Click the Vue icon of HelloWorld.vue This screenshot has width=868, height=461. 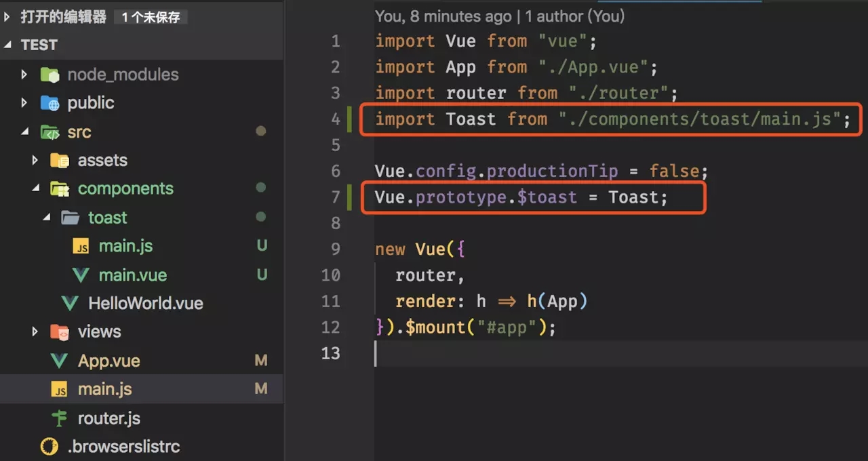[x=70, y=304]
